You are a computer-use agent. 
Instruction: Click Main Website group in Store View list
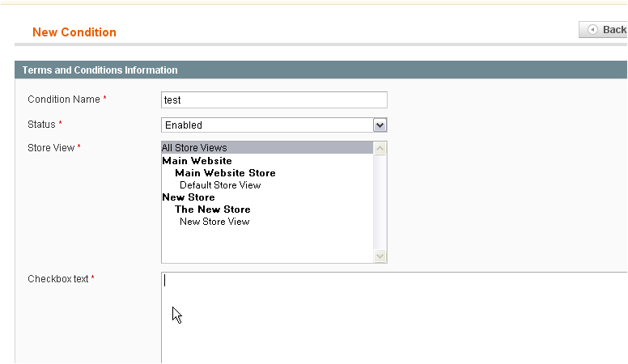(x=197, y=161)
